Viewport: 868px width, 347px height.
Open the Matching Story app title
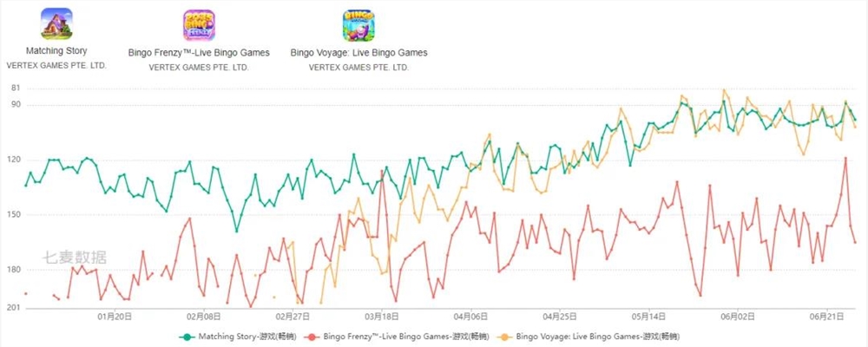point(56,51)
